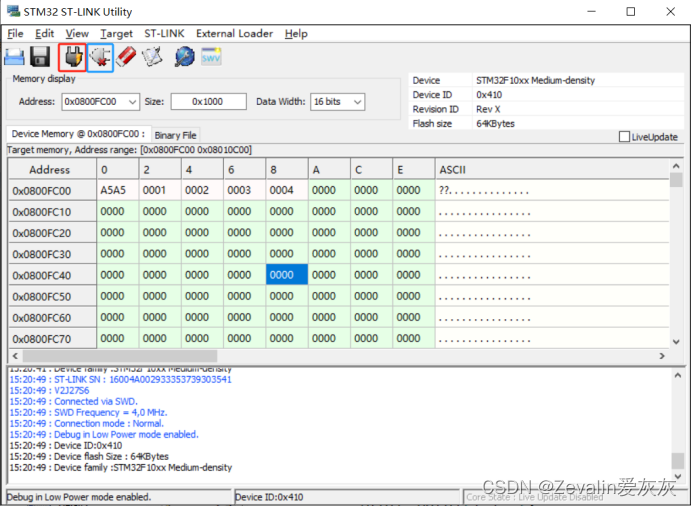The image size is (692, 506).
Task: Click the log panel scroll up arrow
Action: 678,375
